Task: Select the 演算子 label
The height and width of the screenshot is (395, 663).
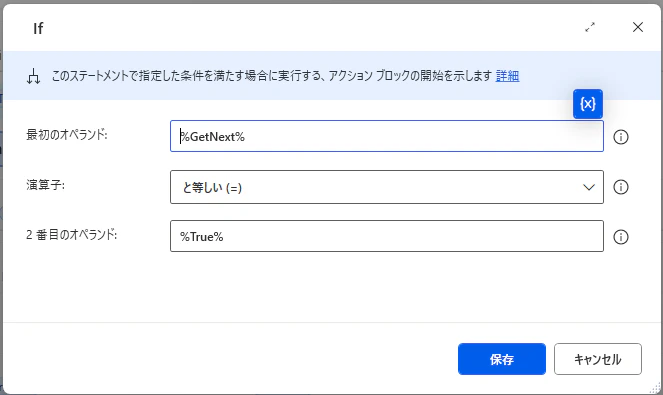Action: (x=46, y=185)
